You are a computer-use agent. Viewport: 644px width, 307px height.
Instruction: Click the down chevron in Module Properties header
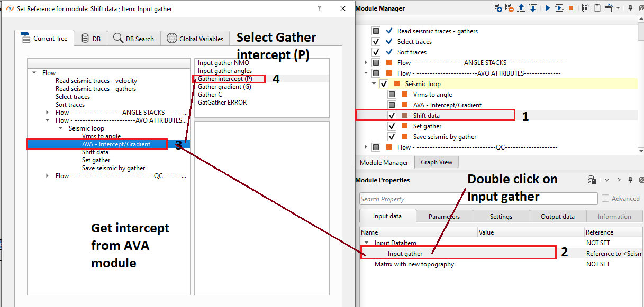coord(607,180)
